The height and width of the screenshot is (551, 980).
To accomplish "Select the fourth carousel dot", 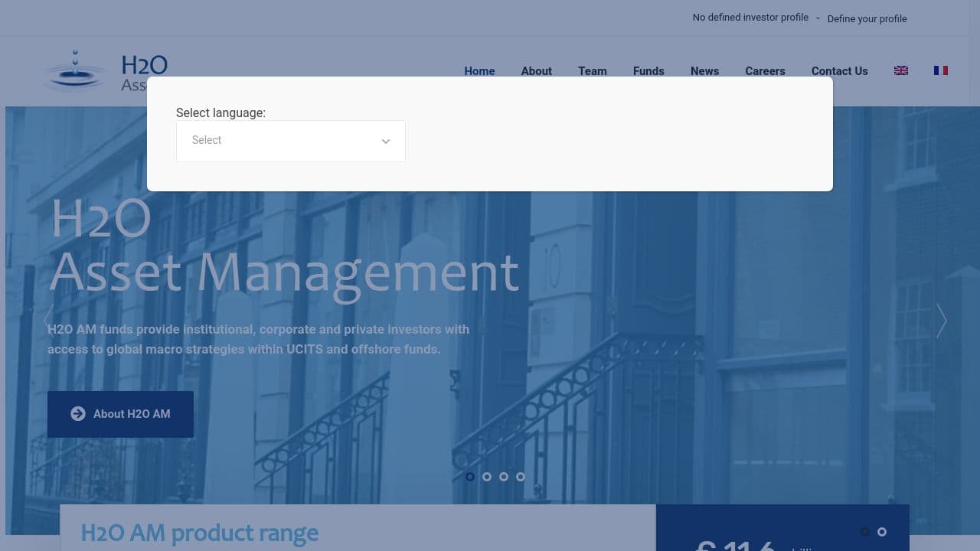I will click(x=521, y=477).
